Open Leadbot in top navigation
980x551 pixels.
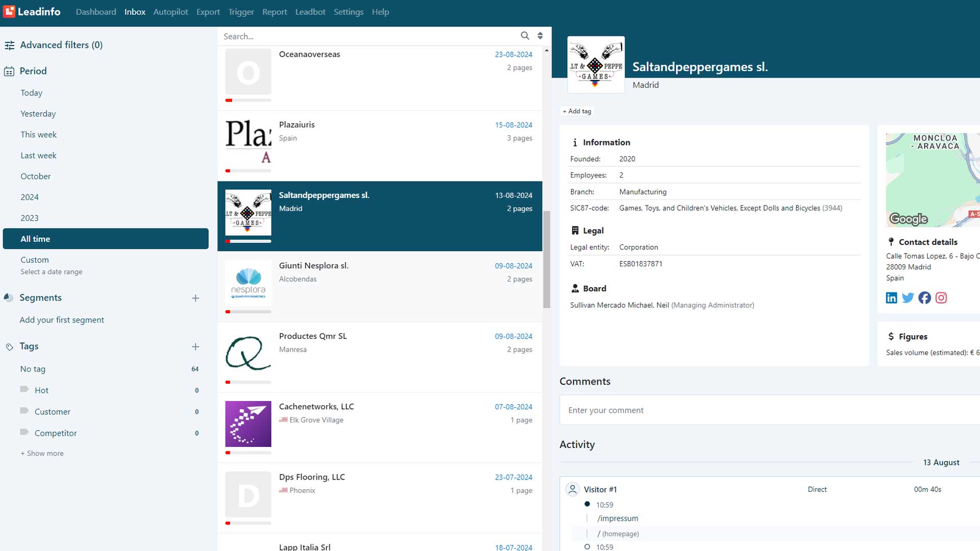pos(310,12)
